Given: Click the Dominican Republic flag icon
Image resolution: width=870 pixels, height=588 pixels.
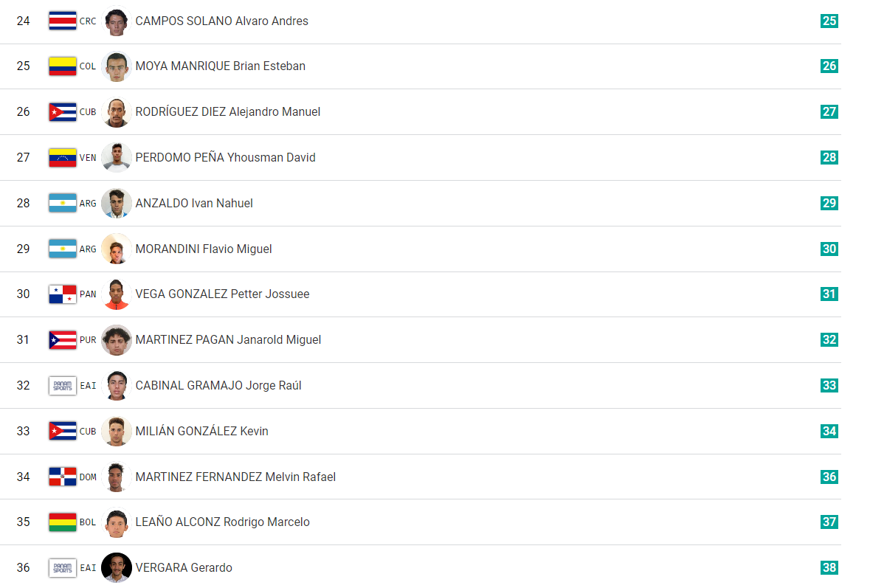Looking at the screenshot, I should click(62, 477).
